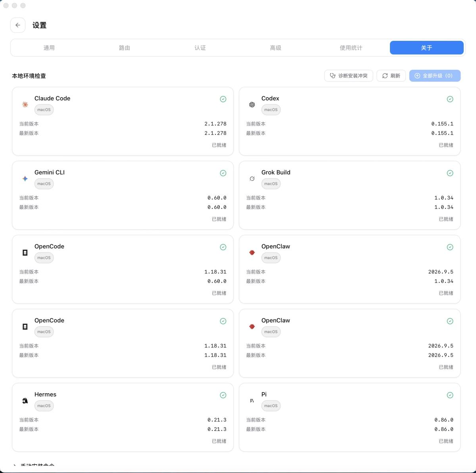
Task: Click green check status on Codex card
Action: pos(450,99)
